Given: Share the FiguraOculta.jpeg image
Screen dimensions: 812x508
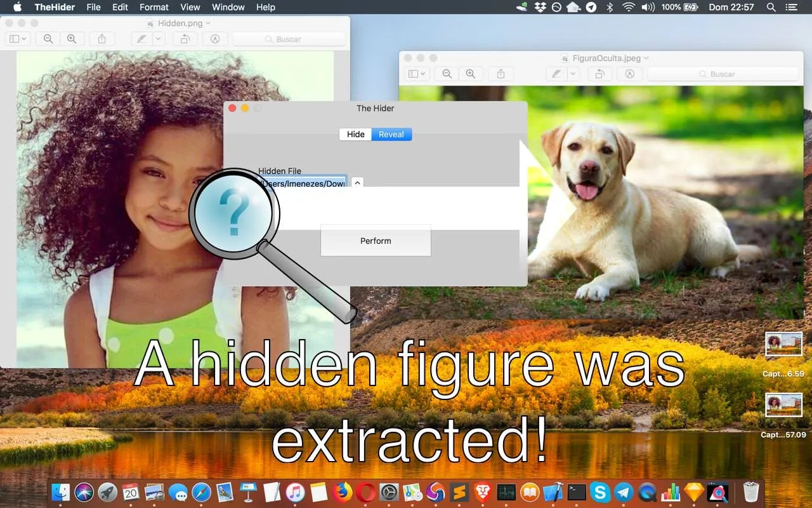Looking at the screenshot, I should tap(501, 74).
